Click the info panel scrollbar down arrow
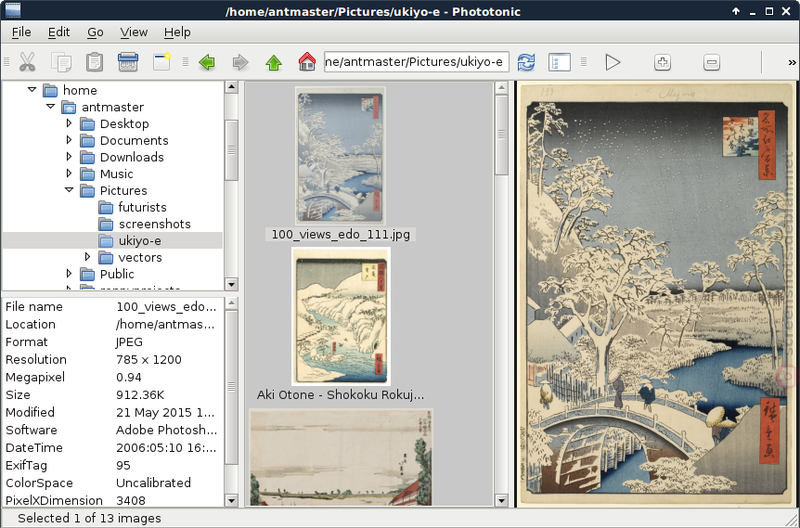The image size is (800, 528). click(232, 500)
